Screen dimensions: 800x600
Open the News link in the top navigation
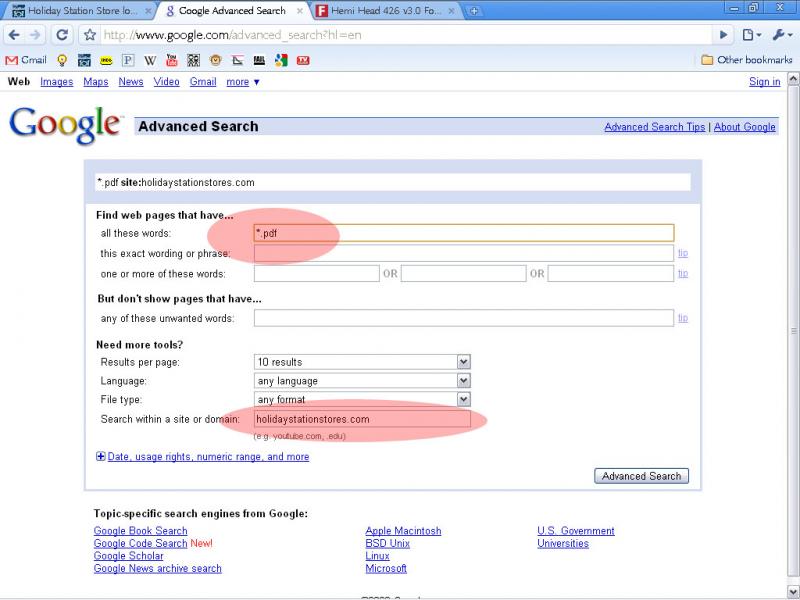[x=131, y=82]
